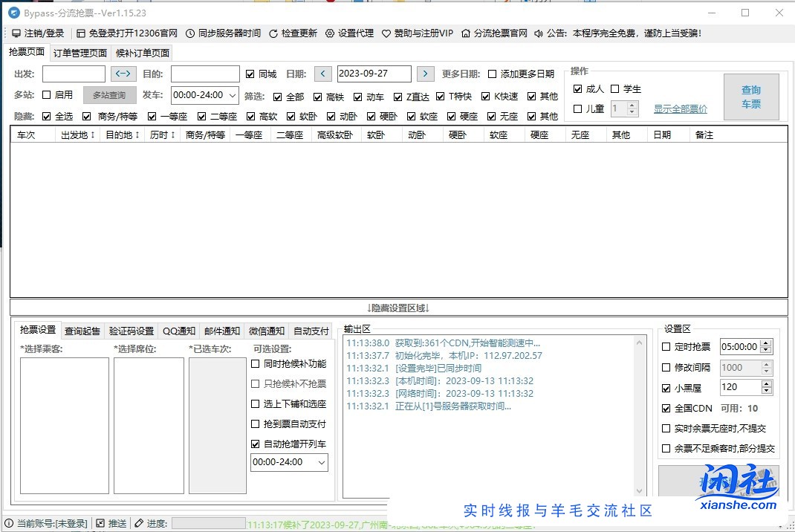Open 12306 official site via calendar icon

click(x=80, y=33)
